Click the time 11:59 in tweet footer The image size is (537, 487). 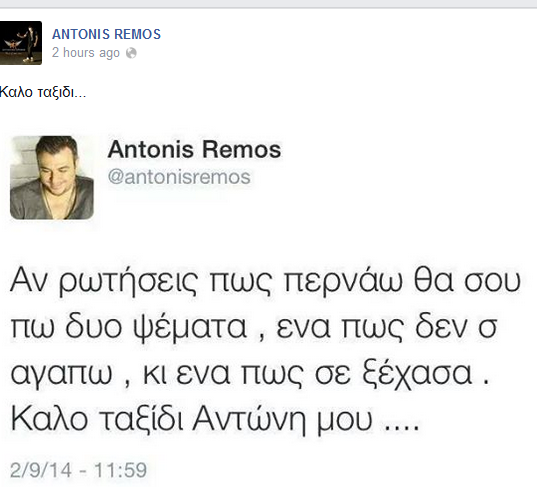click(120, 470)
